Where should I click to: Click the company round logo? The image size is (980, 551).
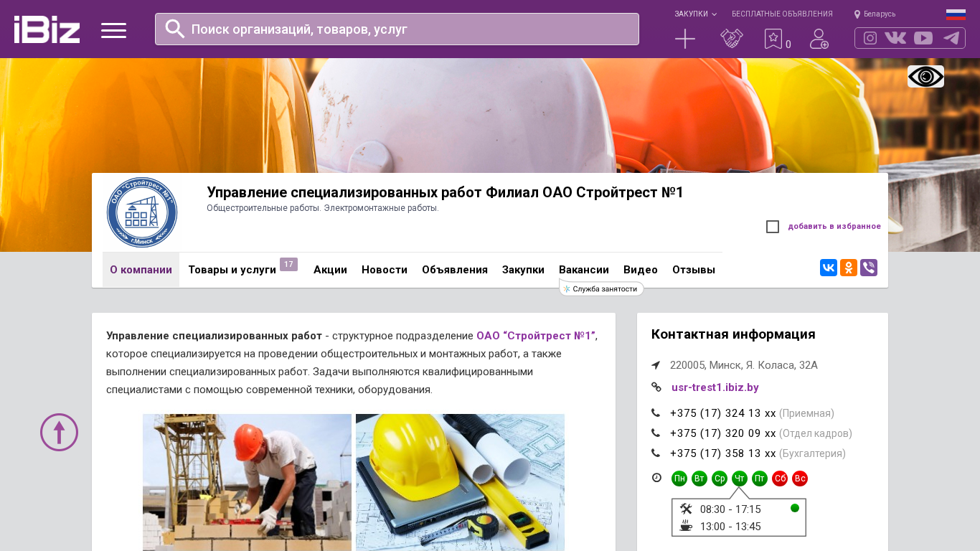click(x=142, y=212)
